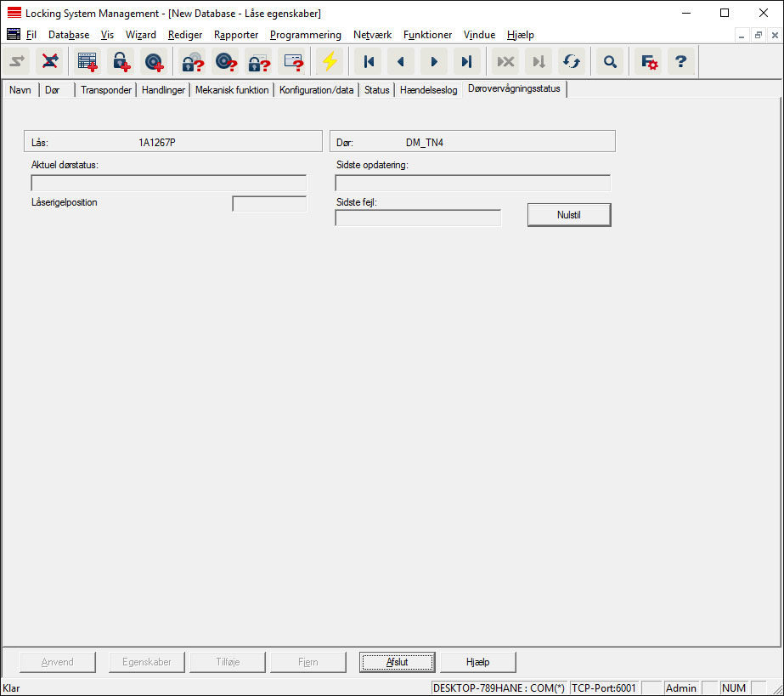This screenshot has height=696, width=784.
Task: Click the Aktuel dørstatus field
Action: click(x=168, y=183)
